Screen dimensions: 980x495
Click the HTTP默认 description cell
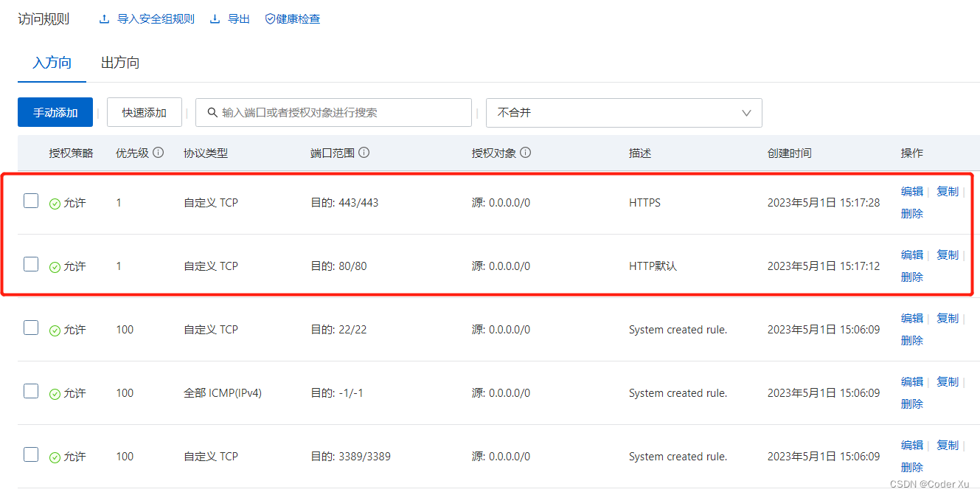click(653, 266)
